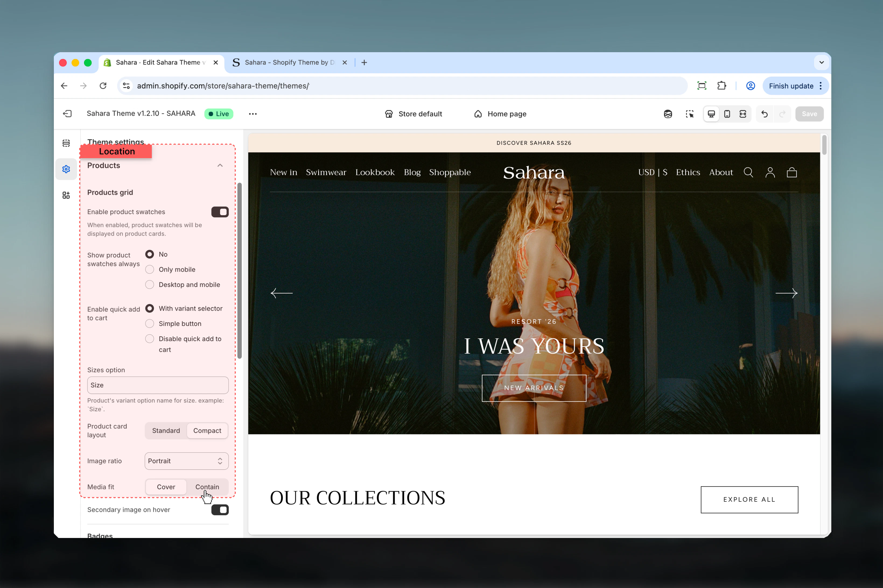Open the App embeds icon in sidebar
Screen dimensions: 883x588
coord(66,195)
